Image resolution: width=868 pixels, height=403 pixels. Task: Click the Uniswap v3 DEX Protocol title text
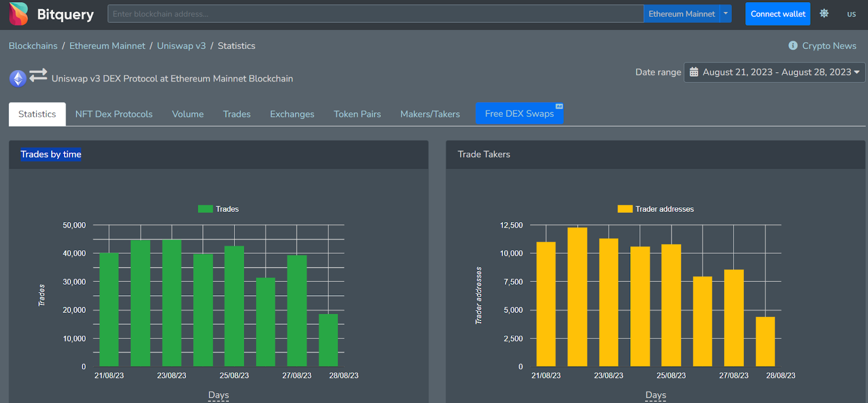click(172, 79)
